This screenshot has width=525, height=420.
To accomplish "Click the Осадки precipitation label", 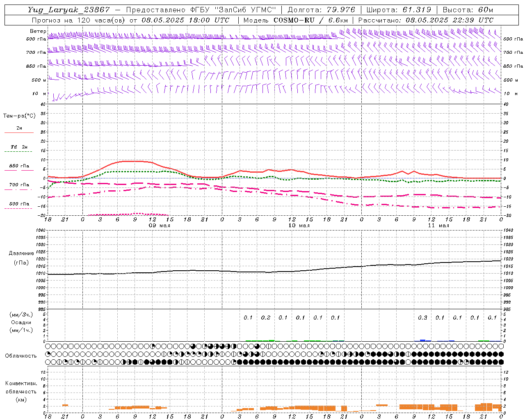I will tap(21, 322).
